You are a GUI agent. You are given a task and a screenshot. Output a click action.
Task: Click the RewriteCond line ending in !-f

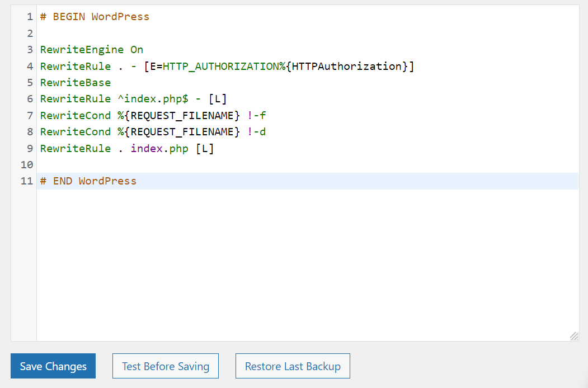click(153, 116)
